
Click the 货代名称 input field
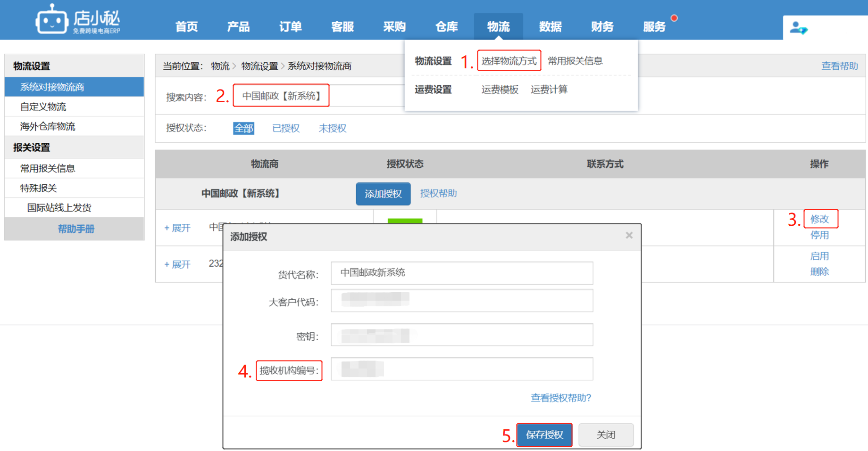[x=462, y=273]
